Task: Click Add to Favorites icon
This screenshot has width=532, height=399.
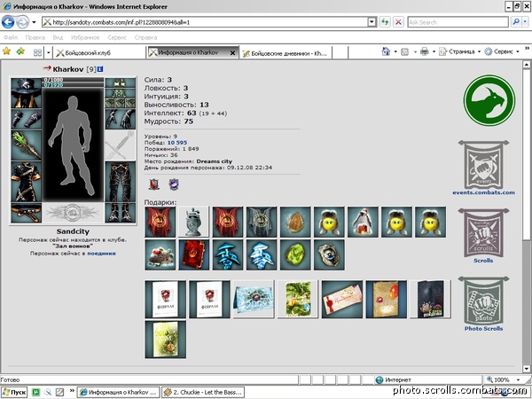Action: [20, 51]
